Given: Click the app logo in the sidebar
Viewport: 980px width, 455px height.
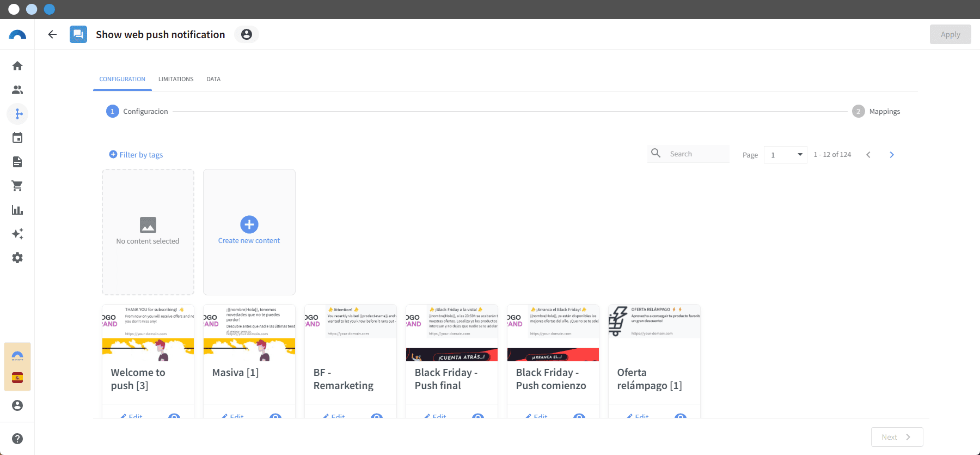Looking at the screenshot, I should (x=17, y=34).
